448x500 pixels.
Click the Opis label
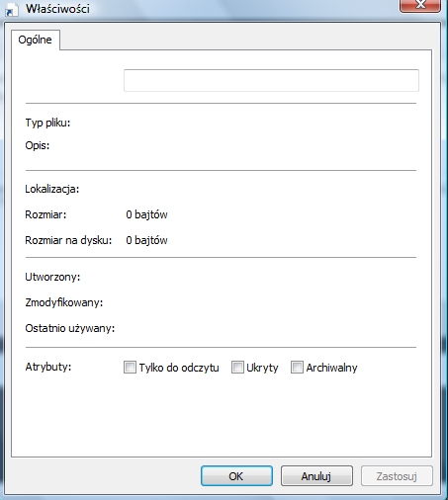click(38, 145)
